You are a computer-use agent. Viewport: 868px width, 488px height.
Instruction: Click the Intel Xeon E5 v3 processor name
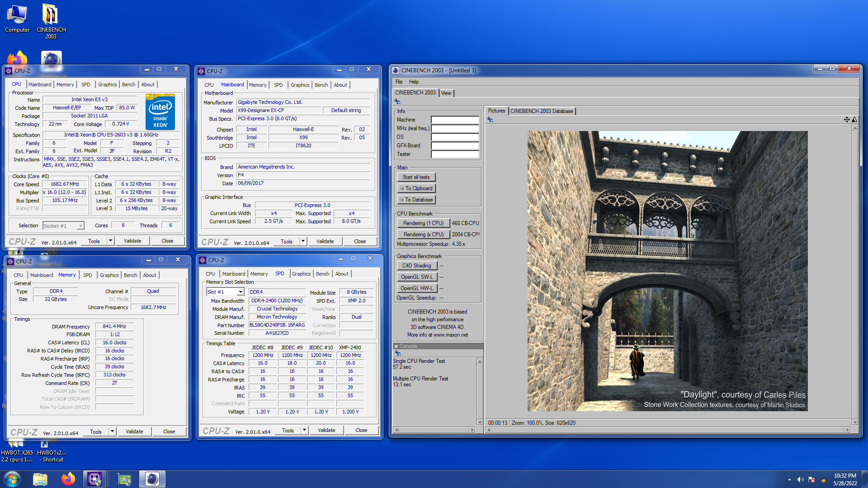[x=90, y=99]
